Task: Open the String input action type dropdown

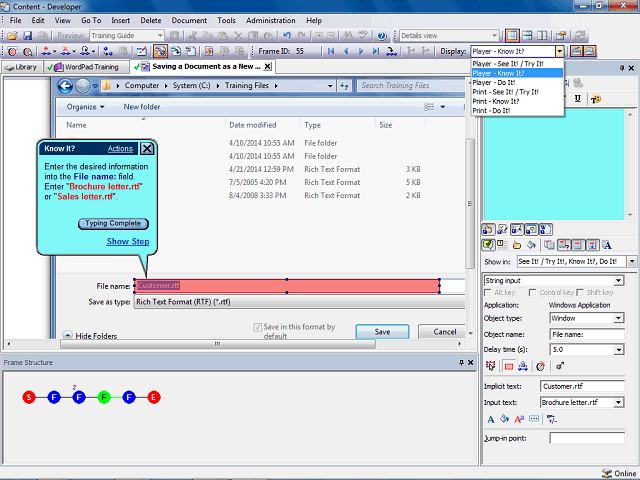Action: pos(619,280)
